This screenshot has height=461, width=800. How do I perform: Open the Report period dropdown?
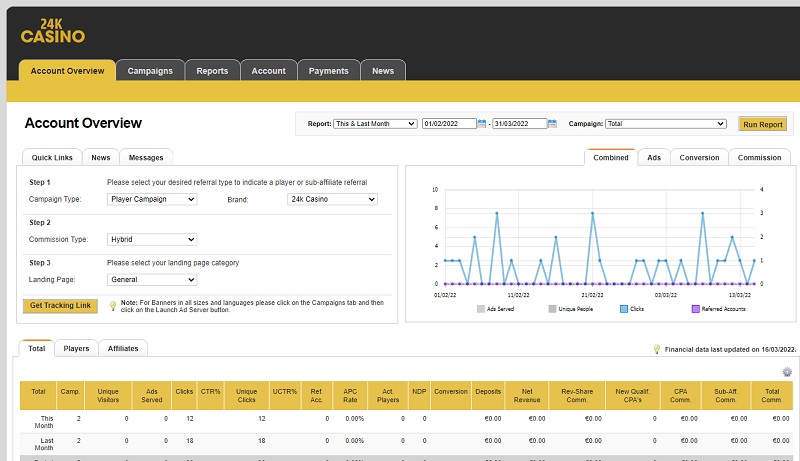click(x=375, y=123)
